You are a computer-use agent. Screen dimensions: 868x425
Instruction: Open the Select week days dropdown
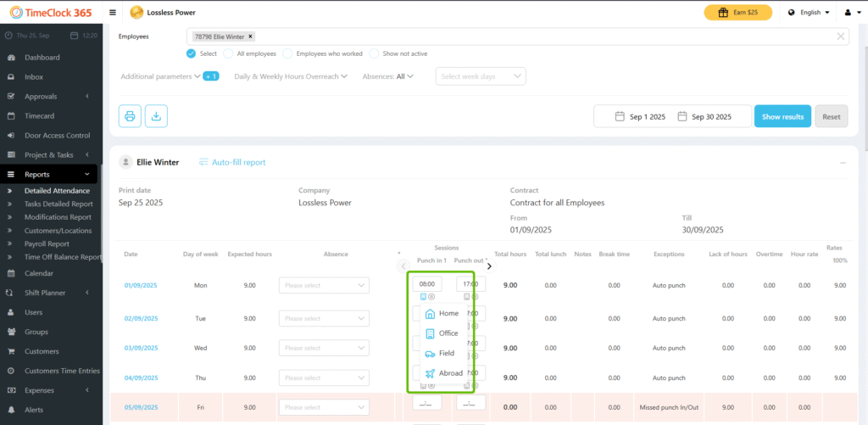coord(481,76)
